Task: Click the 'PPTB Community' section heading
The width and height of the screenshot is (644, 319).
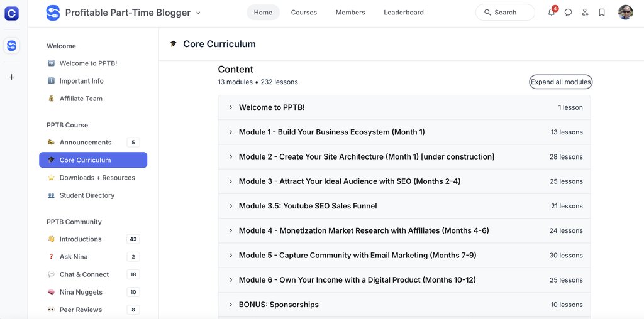Action: coord(74,222)
